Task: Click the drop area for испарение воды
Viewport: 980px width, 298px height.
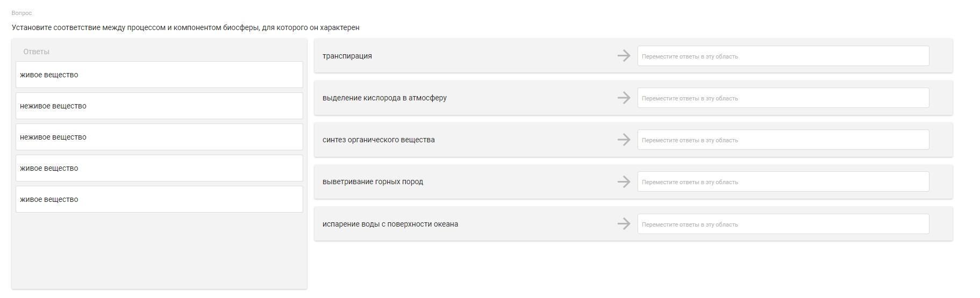Action: tap(783, 224)
